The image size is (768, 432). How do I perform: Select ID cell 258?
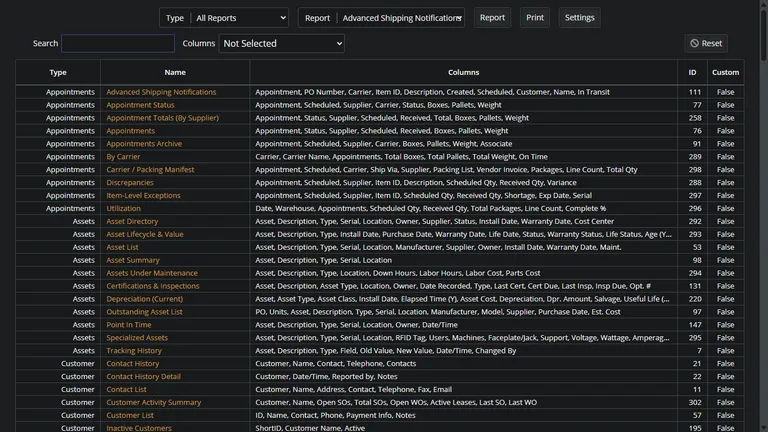695,118
